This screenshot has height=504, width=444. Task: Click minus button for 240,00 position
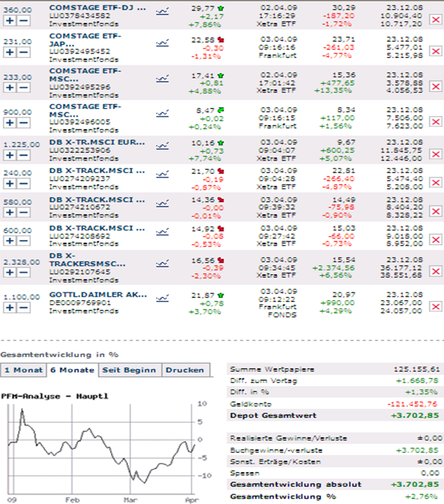[24, 184]
